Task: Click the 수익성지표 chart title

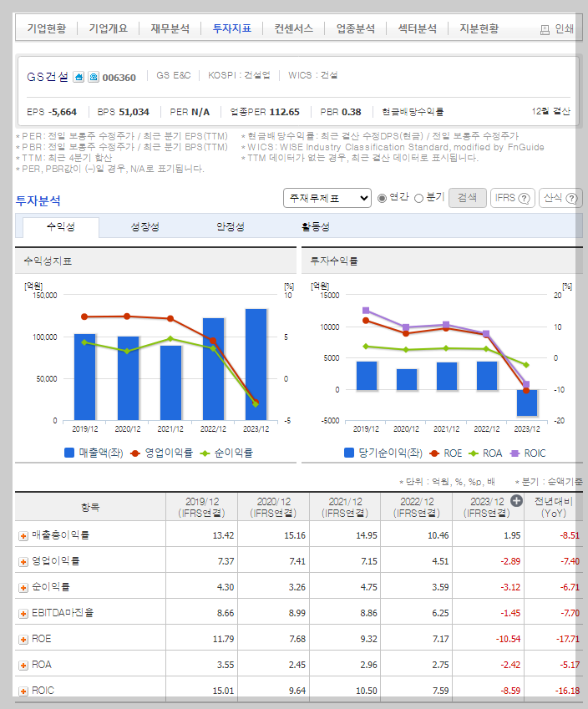Action: pyautogui.click(x=48, y=261)
